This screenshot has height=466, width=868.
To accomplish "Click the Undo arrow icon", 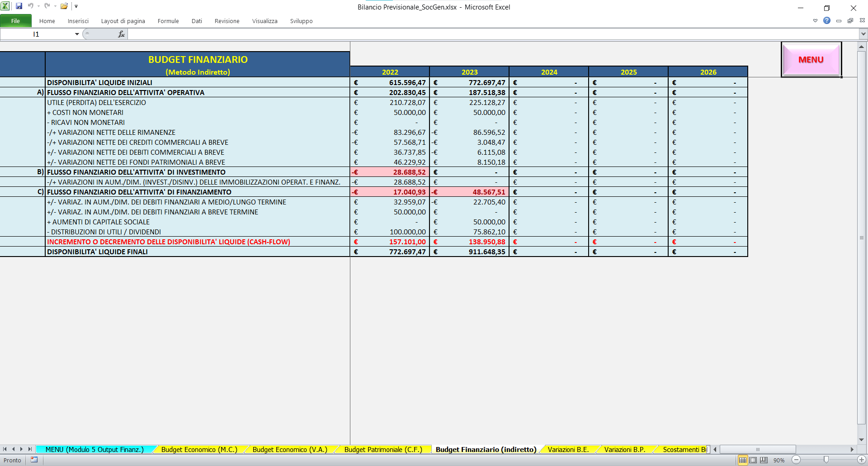I will (31, 6).
